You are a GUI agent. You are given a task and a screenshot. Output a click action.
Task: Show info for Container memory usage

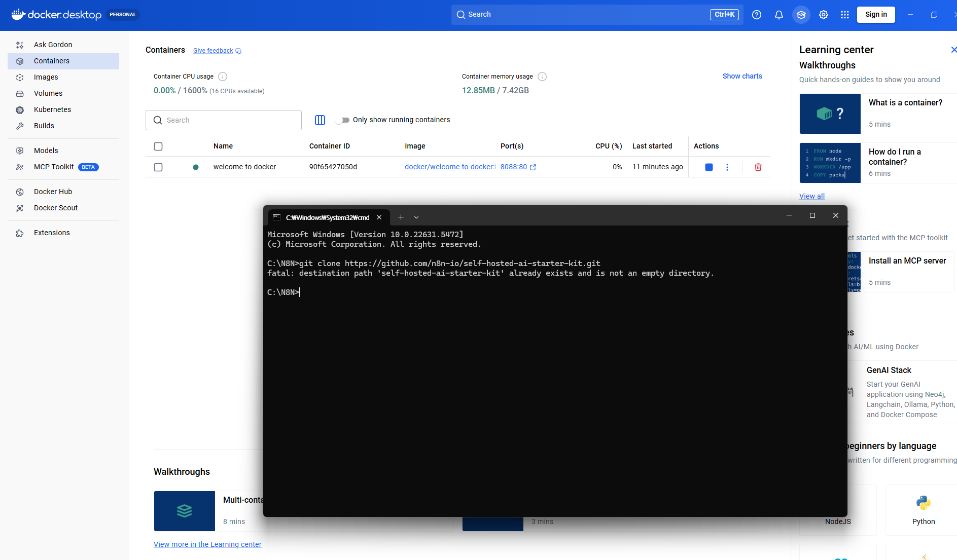tap(542, 77)
